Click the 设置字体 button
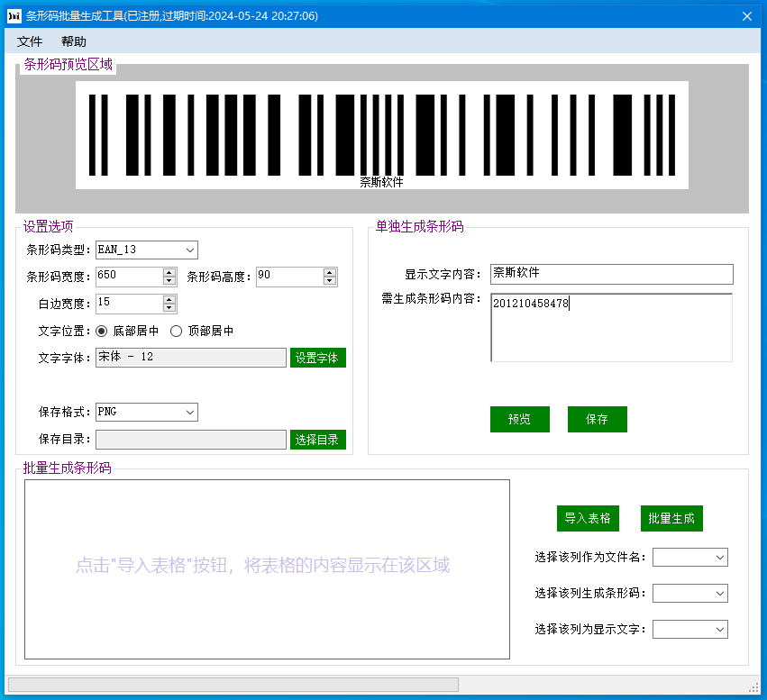The height and width of the screenshot is (700, 767). [x=317, y=358]
